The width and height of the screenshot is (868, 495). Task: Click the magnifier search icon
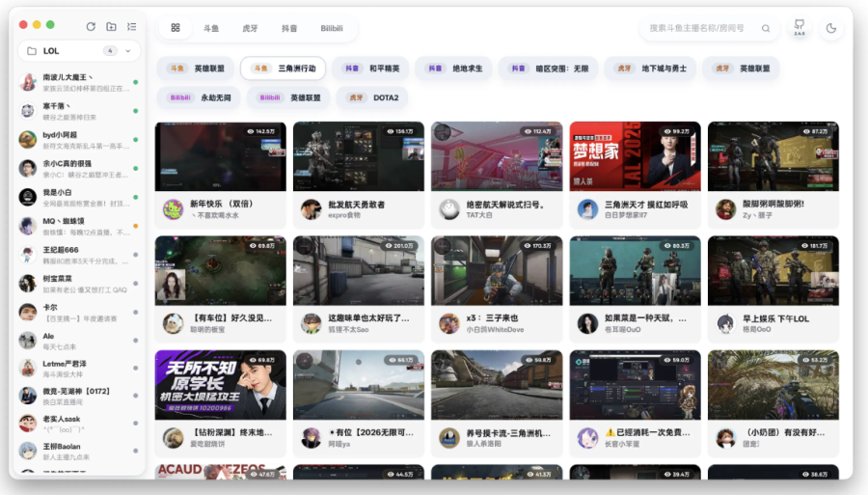[766, 28]
